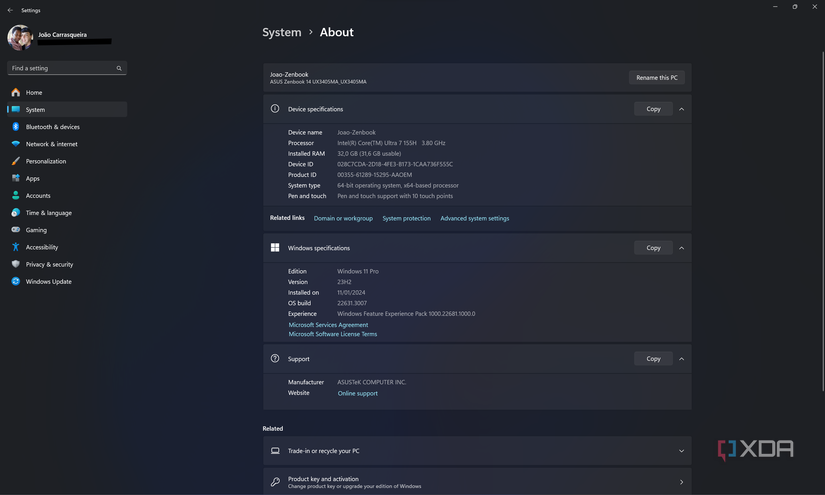The width and height of the screenshot is (825, 495).
Task: Click the Edition value Windows 11 Pro
Action: point(358,271)
